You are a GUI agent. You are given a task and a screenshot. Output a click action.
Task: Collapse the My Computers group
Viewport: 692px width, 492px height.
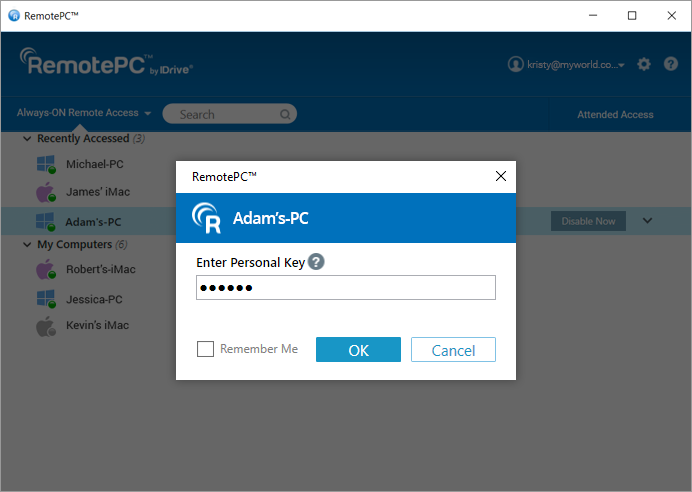(x=27, y=245)
